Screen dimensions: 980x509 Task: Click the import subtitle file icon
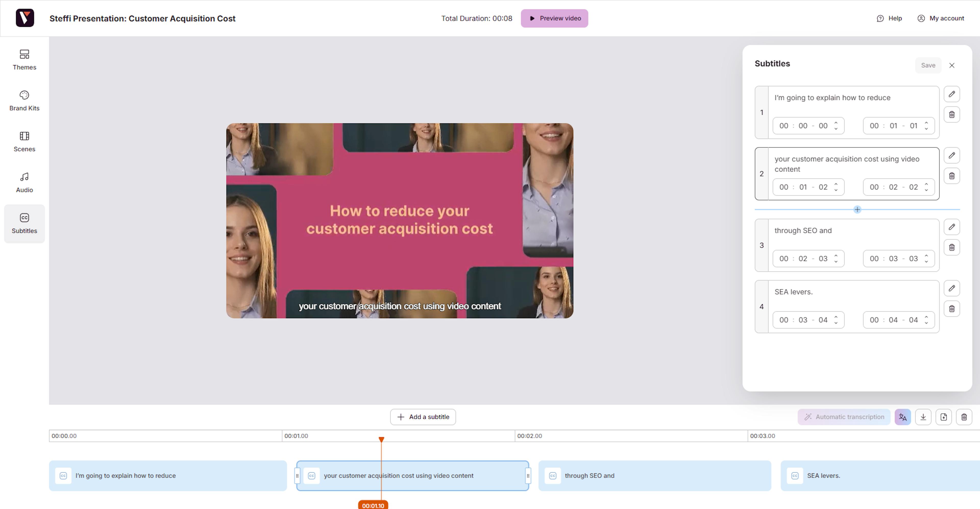tap(944, 417)
